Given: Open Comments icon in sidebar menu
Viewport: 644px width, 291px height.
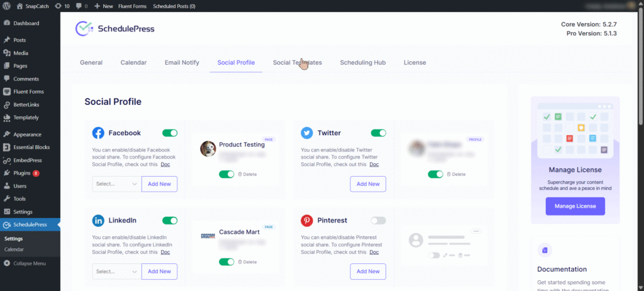Looking at the screenshot, I should coord(6,79).
